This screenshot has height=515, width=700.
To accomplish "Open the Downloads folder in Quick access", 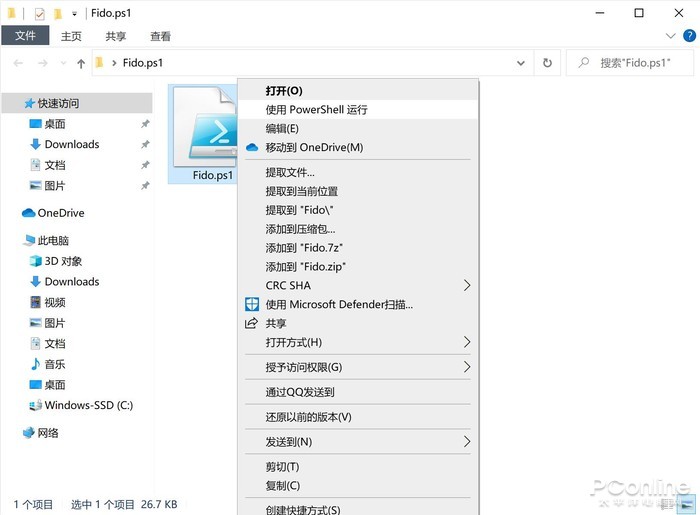I will (x=72, y=144).
